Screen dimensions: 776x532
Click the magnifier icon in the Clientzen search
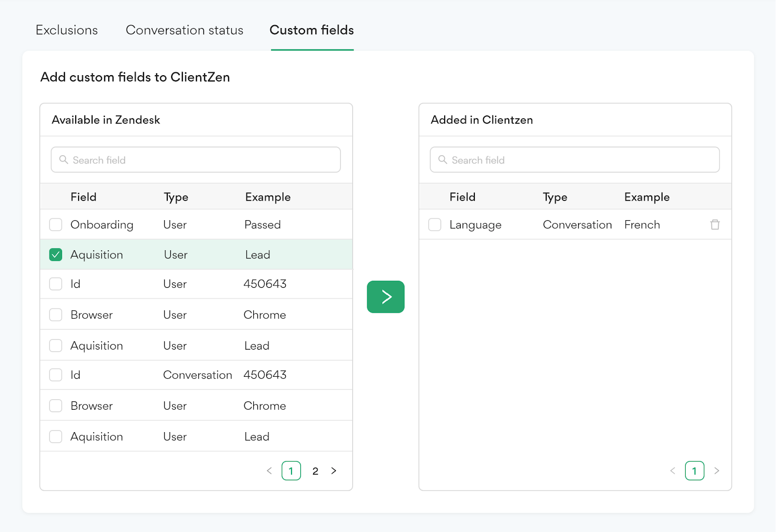(442, 160)
